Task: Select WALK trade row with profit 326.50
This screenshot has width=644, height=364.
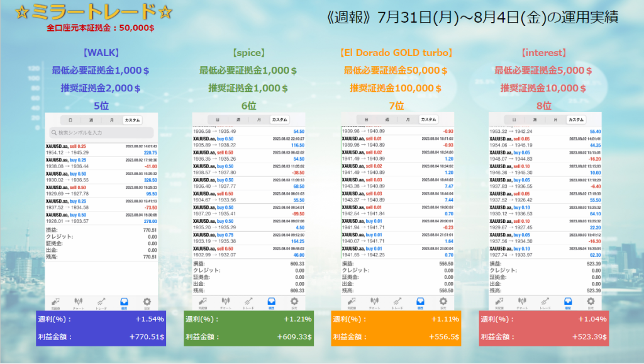Action: [101, 177]
